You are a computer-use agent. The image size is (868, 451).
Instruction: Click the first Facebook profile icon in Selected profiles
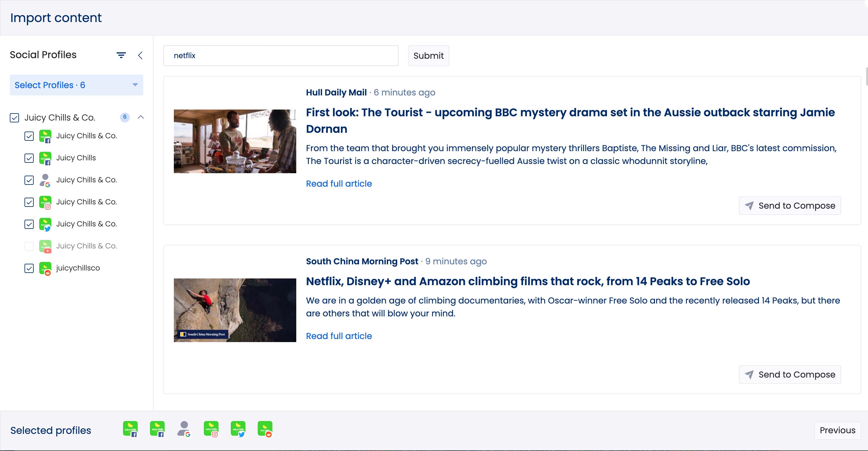[x=130, y=429]
